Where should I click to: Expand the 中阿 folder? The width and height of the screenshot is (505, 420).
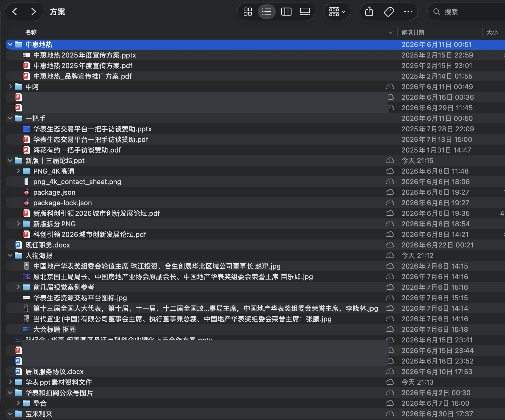point(10,87)
